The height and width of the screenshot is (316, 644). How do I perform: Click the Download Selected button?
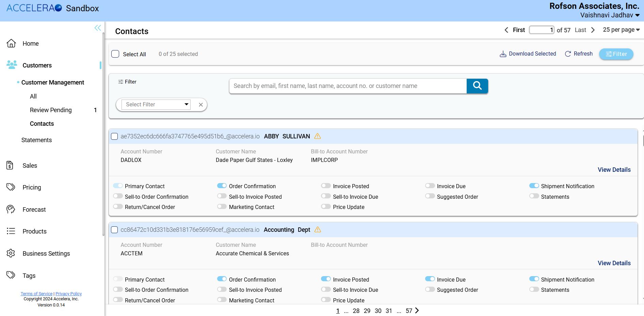(x=528, y=54)
